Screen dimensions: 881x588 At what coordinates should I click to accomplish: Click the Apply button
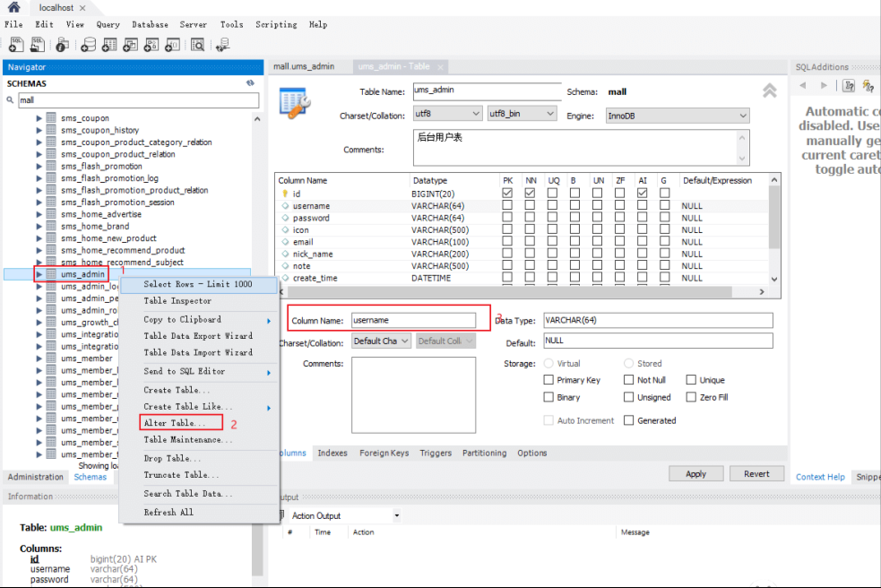pos(695,474)
